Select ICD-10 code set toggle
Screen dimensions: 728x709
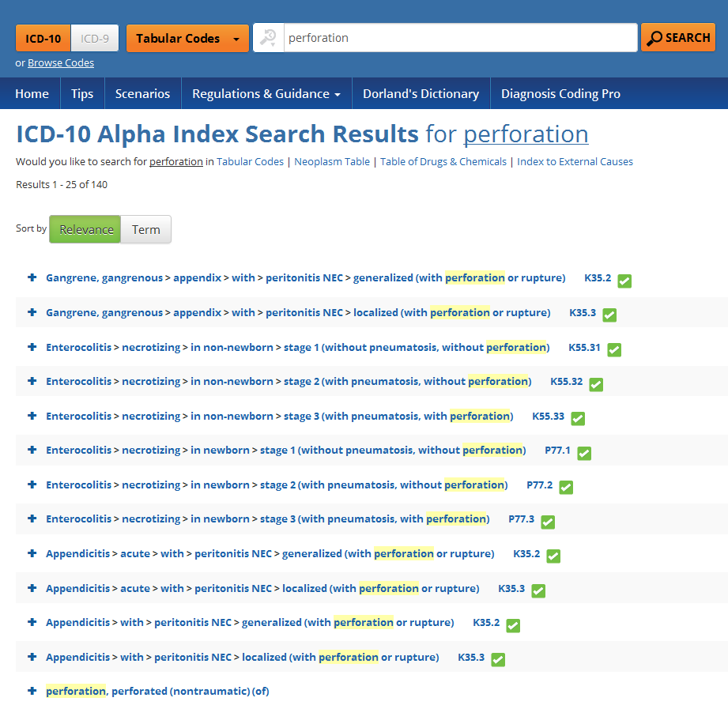[43, 38]
